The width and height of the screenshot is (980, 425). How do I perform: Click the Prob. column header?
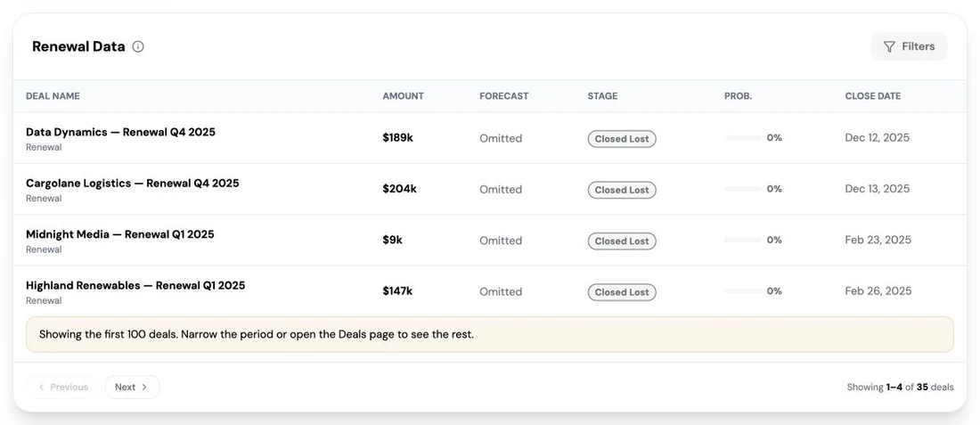point(738,96)
